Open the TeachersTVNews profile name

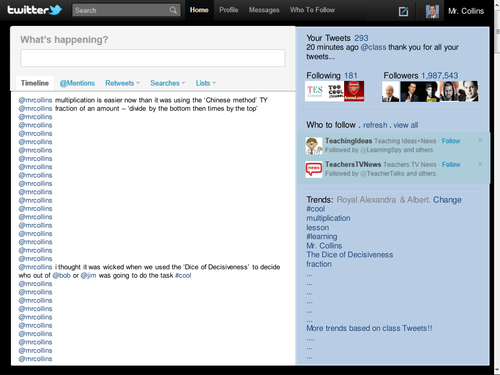[353, 165]
